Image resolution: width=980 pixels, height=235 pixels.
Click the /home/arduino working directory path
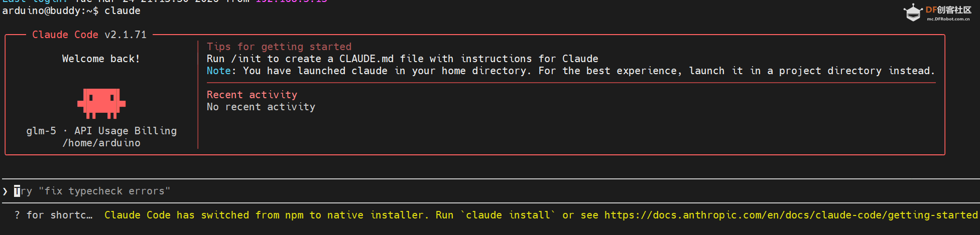coord(101,143)
